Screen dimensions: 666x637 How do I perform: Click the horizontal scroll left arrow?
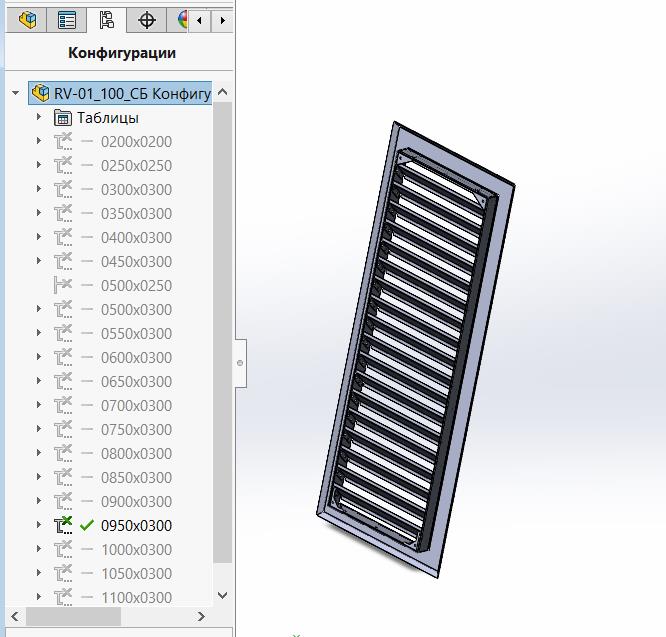pos(15,616)
